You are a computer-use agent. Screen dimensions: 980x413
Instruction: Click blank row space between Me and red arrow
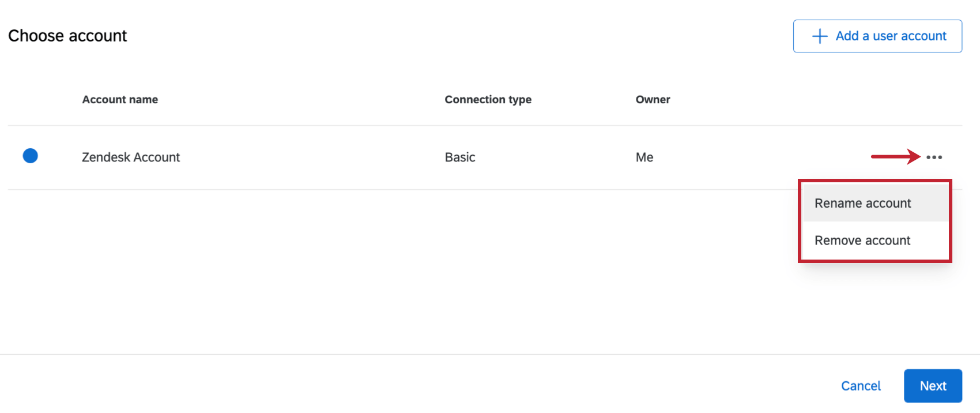pos(761,157)
